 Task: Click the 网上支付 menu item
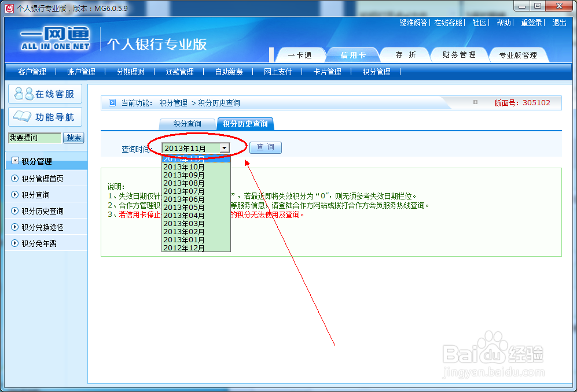[278, 72]
